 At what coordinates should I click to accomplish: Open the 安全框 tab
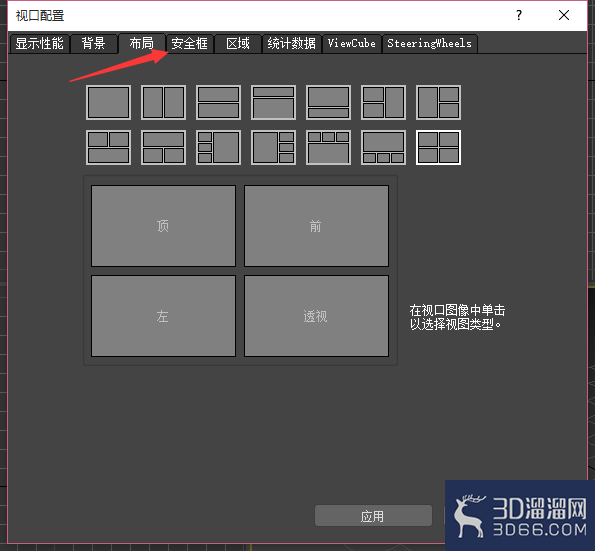(x=190, y=43)
